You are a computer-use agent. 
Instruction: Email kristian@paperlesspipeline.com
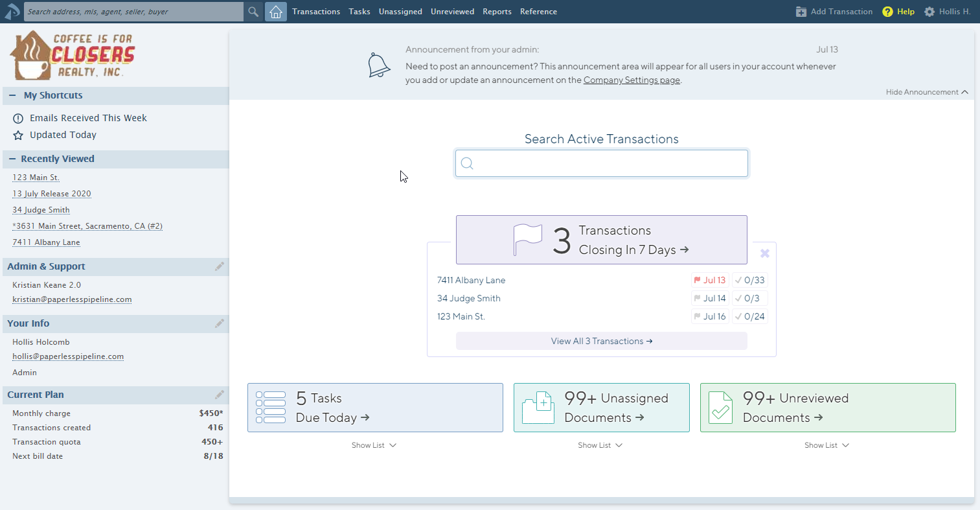click(x=72, y=299)
